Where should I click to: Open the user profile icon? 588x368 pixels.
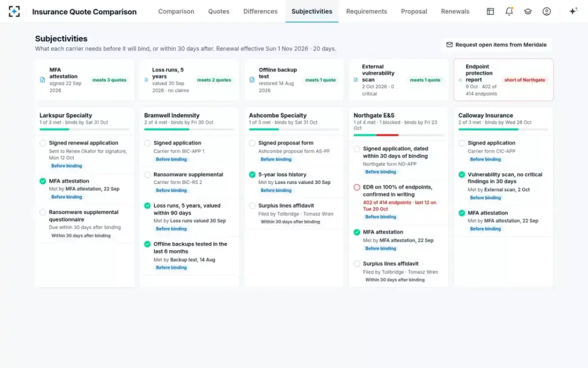click(547, 11)
